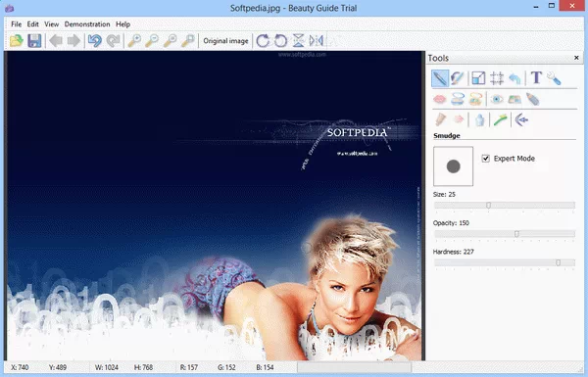Click the 'Opacity: 150' label
Screen dimensions: 588x377
[451, 223]
